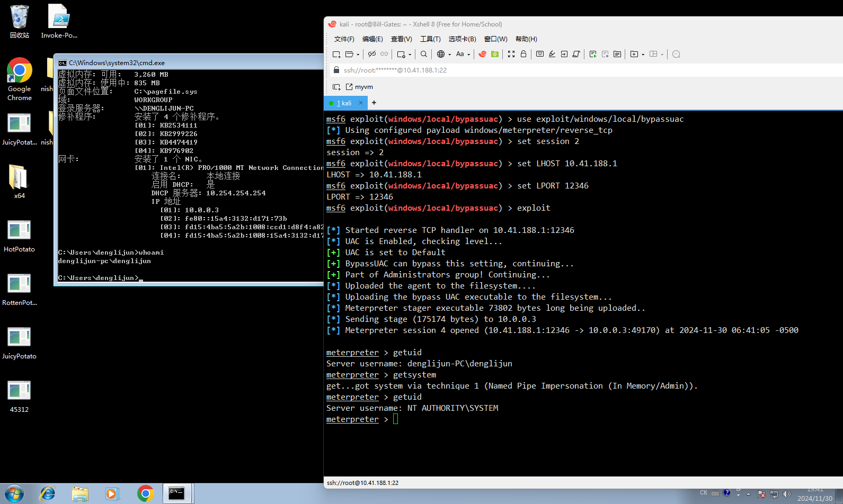This screenshot has height=504, width=843.
Task: Click 'KB2534111' text in cmd window
Action: click(x=179, y=125)
